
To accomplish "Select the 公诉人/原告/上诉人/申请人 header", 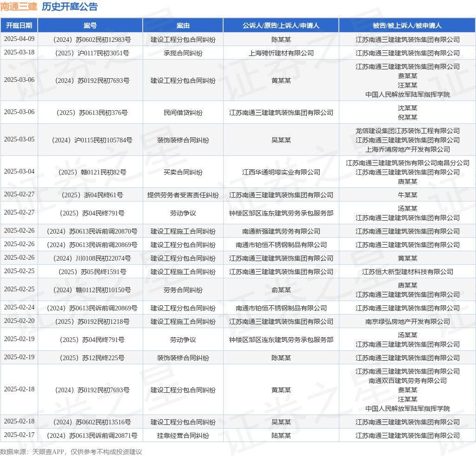I will (x=281, y=26).
